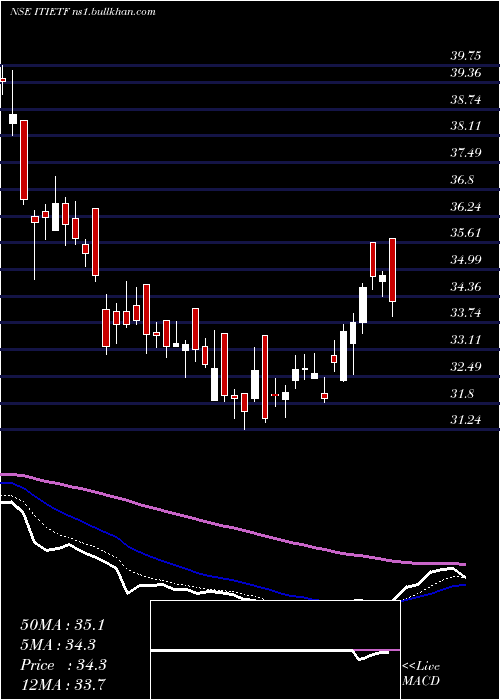Click the <<Live MACD label
The height and width of the screenshot is (700, 500).
coord(421,674)
